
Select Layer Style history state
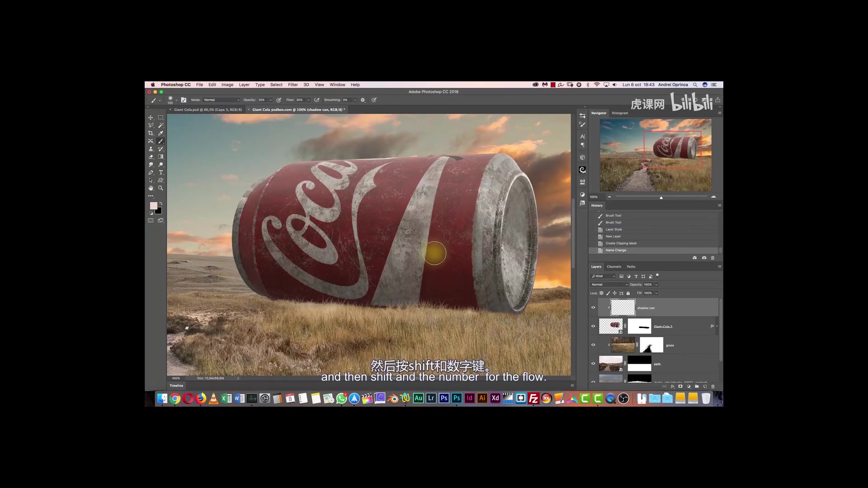(x=613, y=230)
